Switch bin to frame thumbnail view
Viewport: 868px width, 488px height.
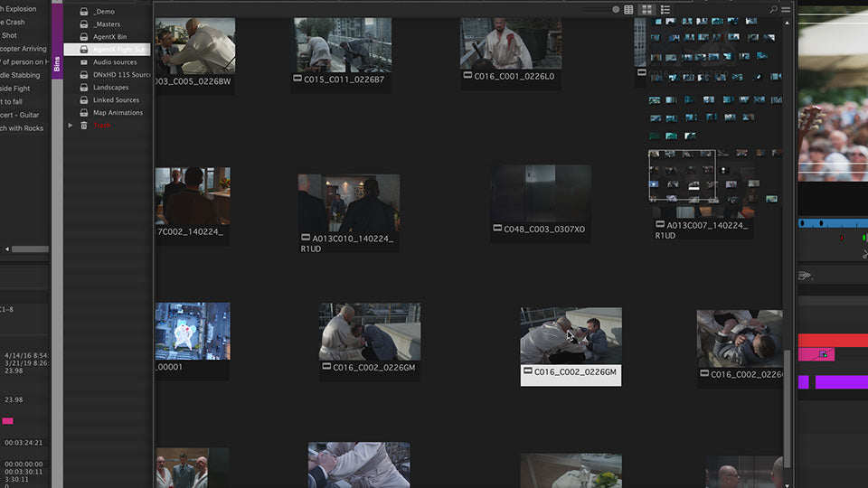click(646, 9)
